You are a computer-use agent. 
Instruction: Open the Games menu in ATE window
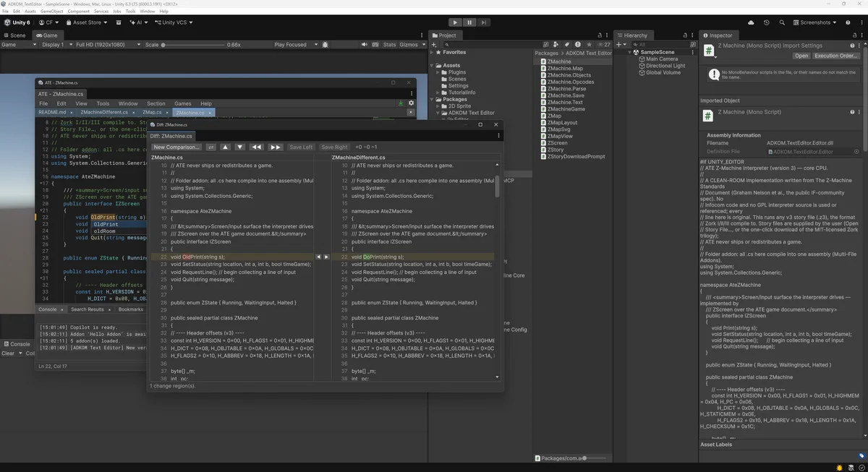183,103
